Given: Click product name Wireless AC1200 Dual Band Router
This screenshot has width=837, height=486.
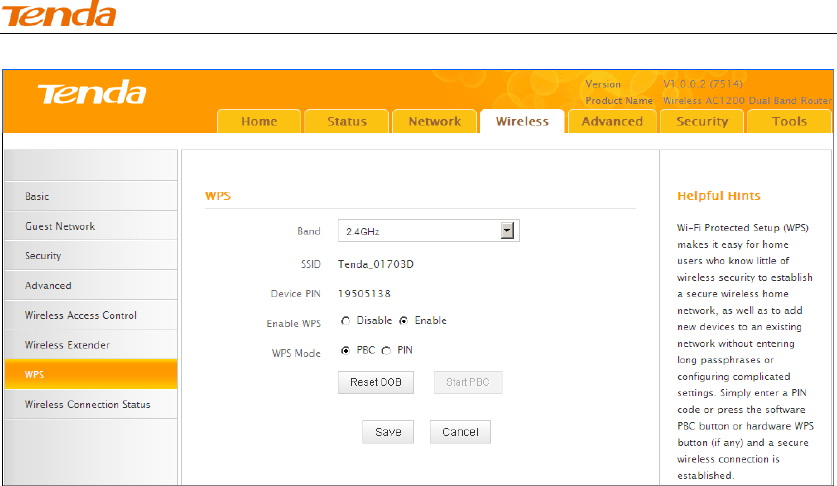Looking at the screenshot, I should point(747,100).
